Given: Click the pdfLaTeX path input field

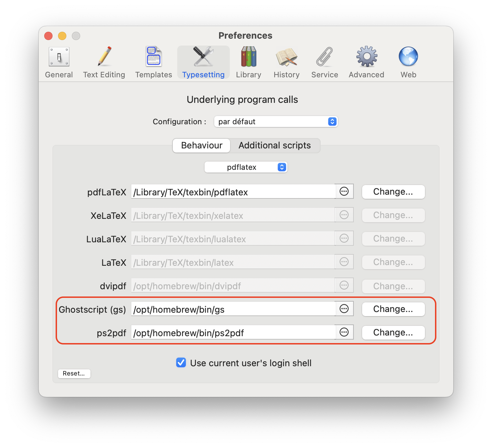Looking at the screenshot, I should click(x=233, y=192).
